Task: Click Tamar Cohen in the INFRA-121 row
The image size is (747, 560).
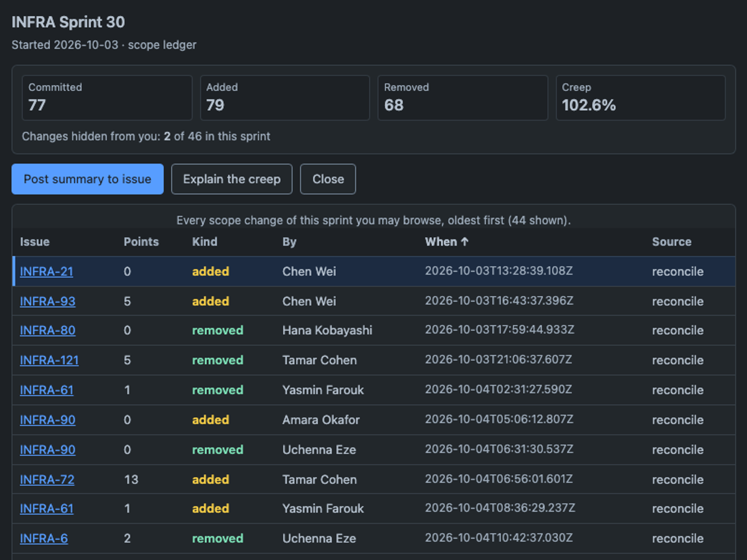Action: 320,360
